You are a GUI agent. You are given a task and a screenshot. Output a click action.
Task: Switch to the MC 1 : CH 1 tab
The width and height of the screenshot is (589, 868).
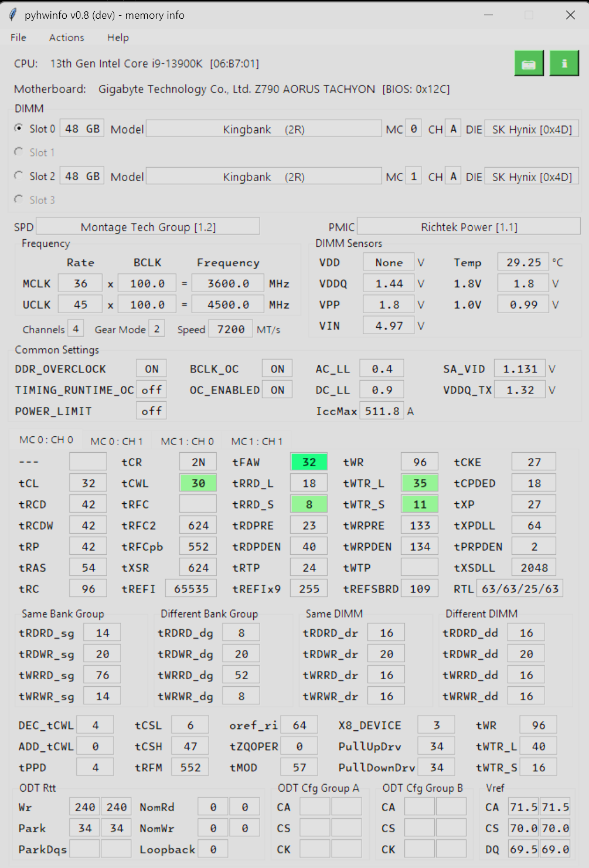257,441
